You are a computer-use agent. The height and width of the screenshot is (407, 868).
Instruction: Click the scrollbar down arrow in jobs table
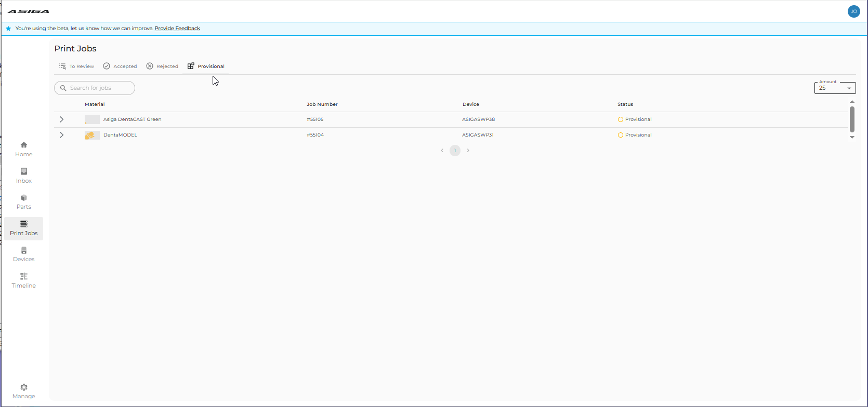point(852,137)
